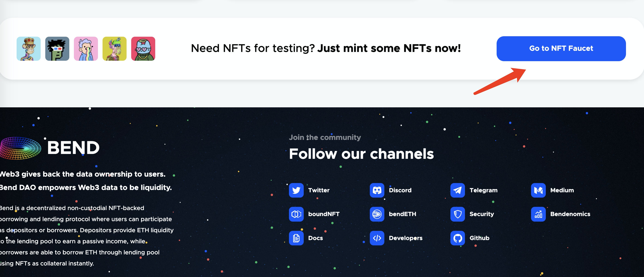The width and height of the screenshot is (644, 277).
Task: Click the bendETH globe icon
Action: point(377,214)
